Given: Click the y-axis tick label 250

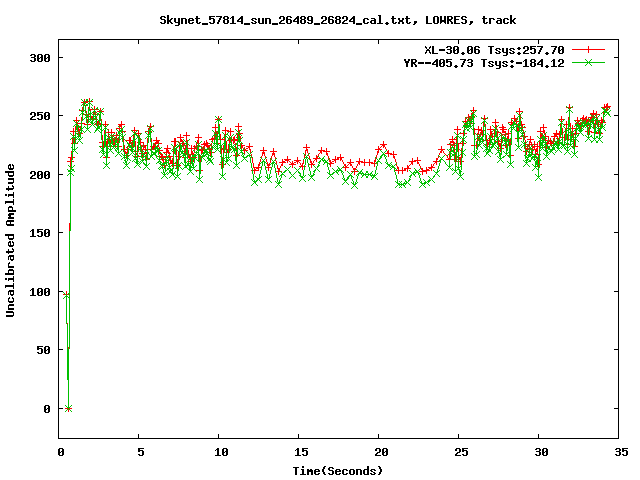Looking at the screenshot, I should pos(40,116).
